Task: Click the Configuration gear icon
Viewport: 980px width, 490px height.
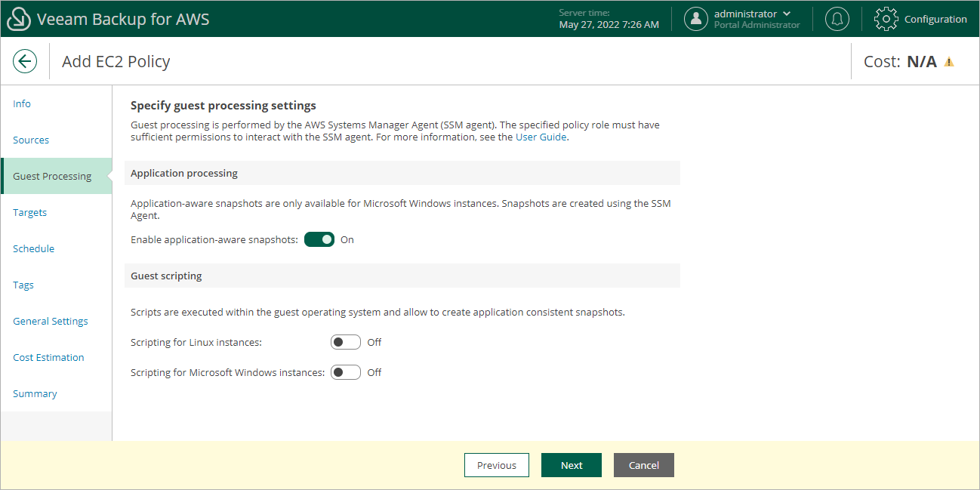Action: coord(886,20)
